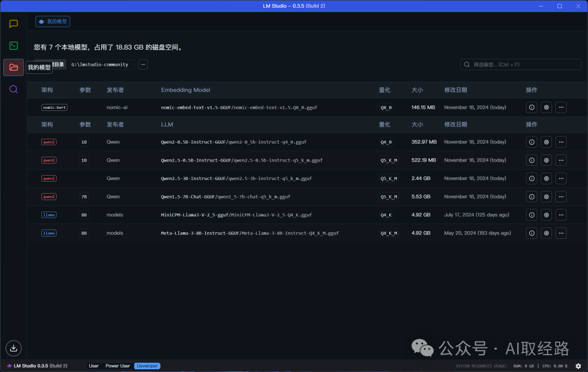Screen dimensions: 588x372
Task: Click the RAM usage readout in status bar
Action: click(524, 366)
